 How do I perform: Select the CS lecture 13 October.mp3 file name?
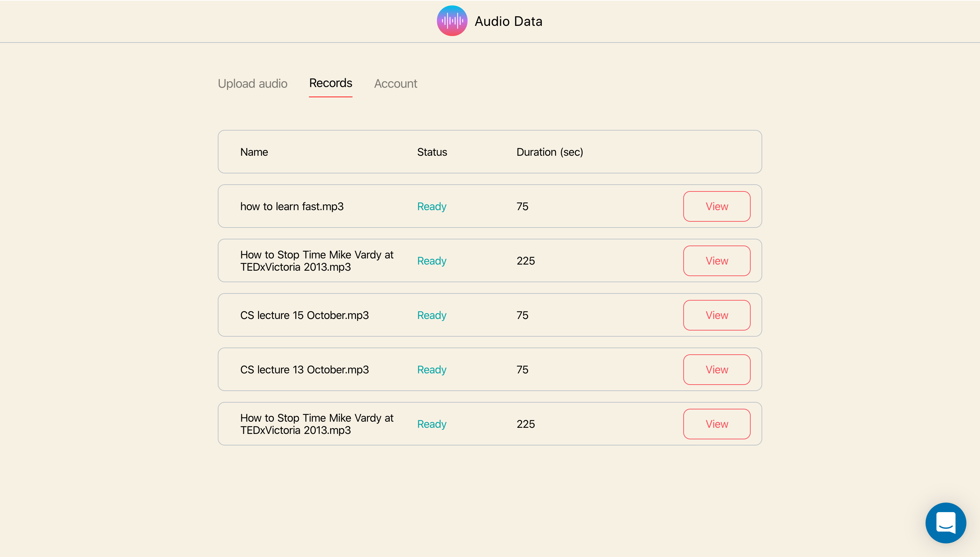tap(304, 370)
